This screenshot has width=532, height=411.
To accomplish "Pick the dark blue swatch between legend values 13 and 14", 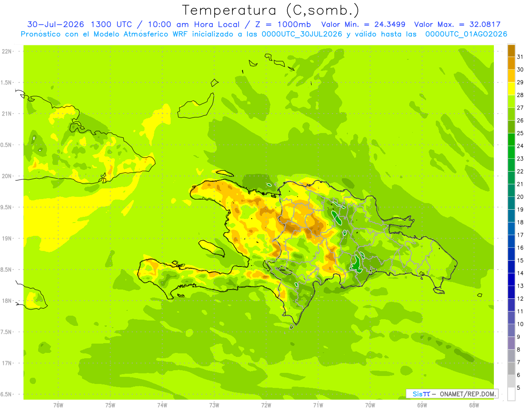I will click(x=511, y=280).
